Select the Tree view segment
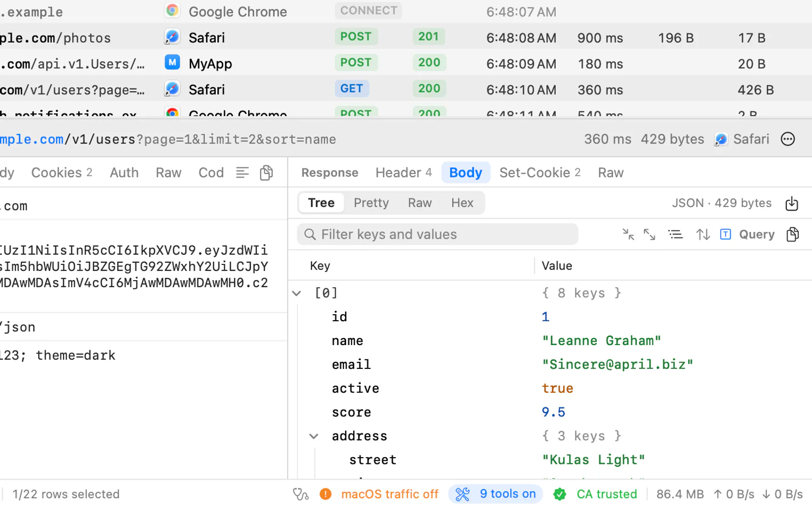This screenshot has height=508, width=812. [x=321, y=203]
